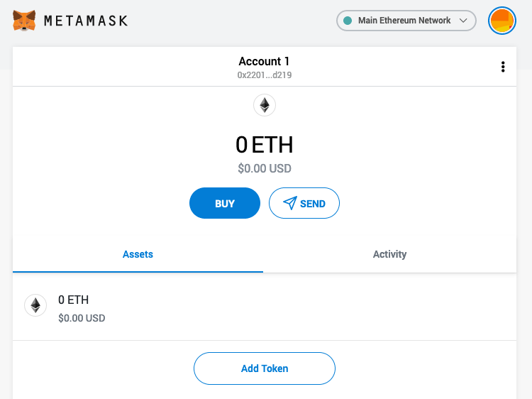Click the Add Token button
Screen dimensions: 532x399
[264, 368]
